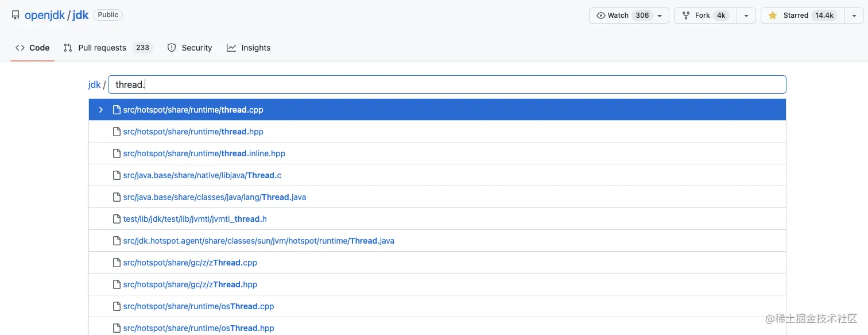Switch to the Pull requests tab

click(108, 48)
